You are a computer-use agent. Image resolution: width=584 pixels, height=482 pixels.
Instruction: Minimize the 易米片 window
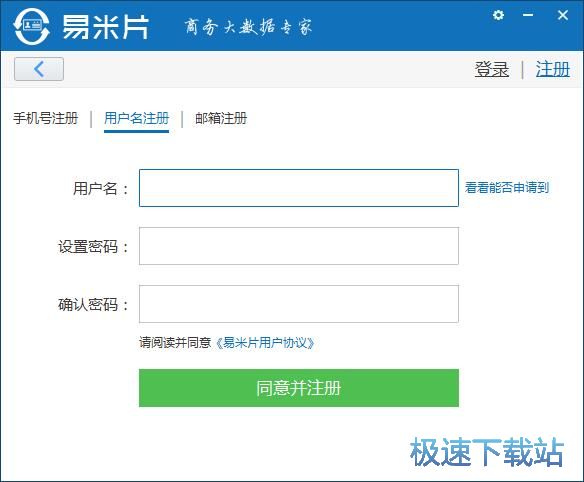(x=528, y=15)
